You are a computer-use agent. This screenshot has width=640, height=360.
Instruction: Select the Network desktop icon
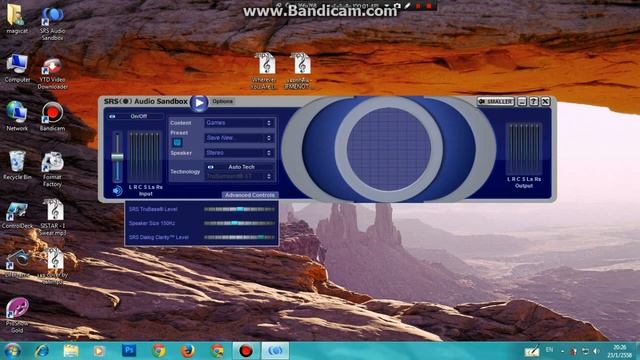click(17, 116)
